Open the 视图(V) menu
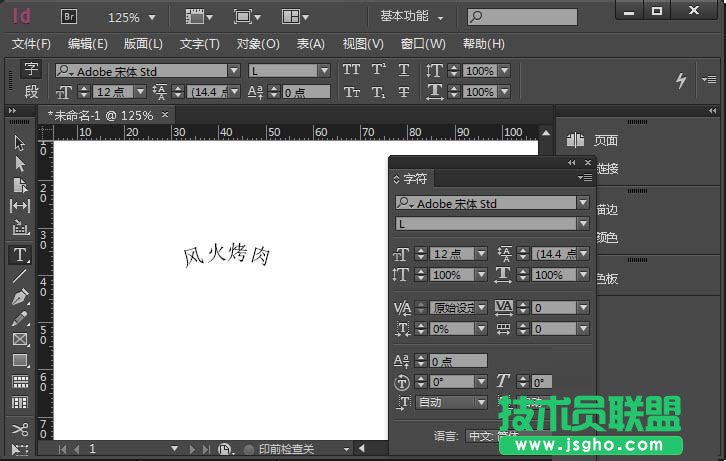The image size is (726, 461). [363, 44]
